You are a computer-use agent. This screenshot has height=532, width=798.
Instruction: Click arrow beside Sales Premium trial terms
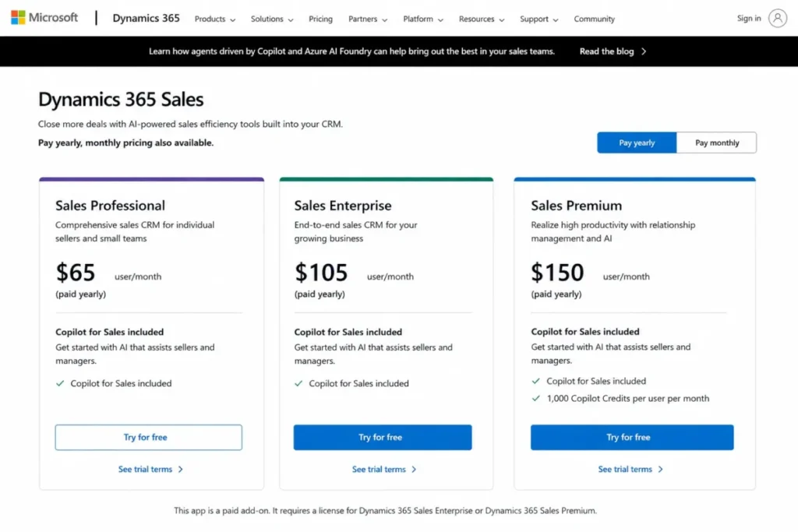pos(661,470)
